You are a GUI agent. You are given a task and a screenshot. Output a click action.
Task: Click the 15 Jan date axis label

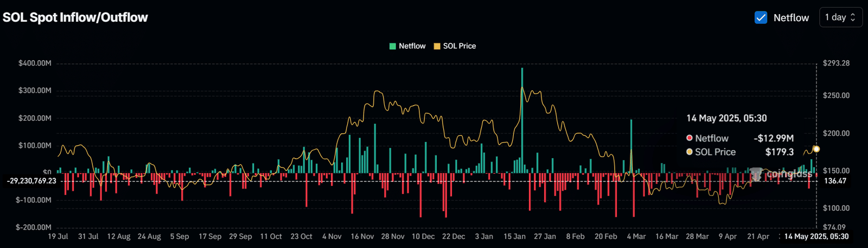point(514,237)
